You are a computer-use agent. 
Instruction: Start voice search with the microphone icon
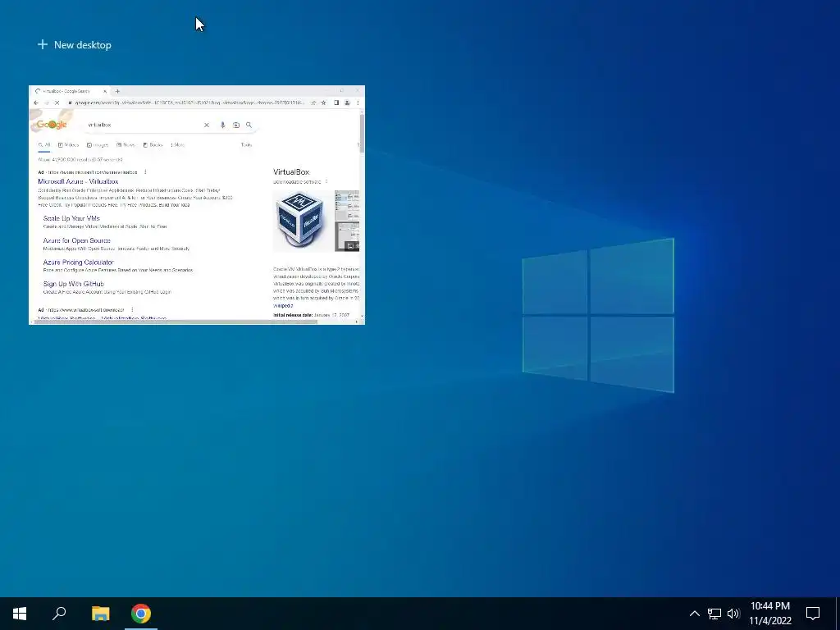pos(222,125)
